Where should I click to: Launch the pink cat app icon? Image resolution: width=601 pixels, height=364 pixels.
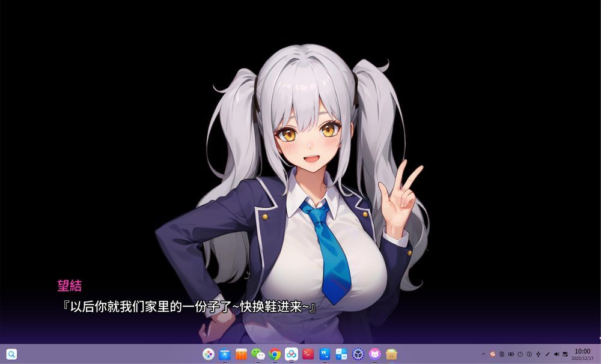pyautogui.click(x=375, y=354)
